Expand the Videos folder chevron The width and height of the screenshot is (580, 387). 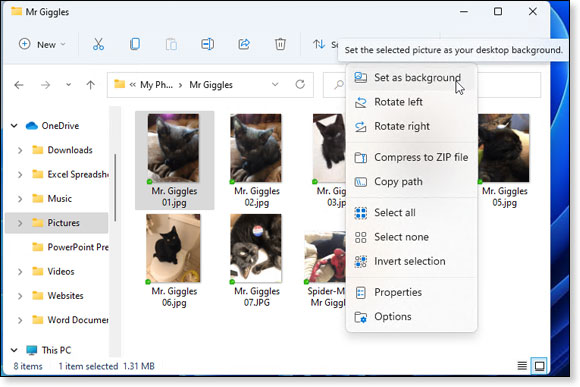(x=20, y=272)
